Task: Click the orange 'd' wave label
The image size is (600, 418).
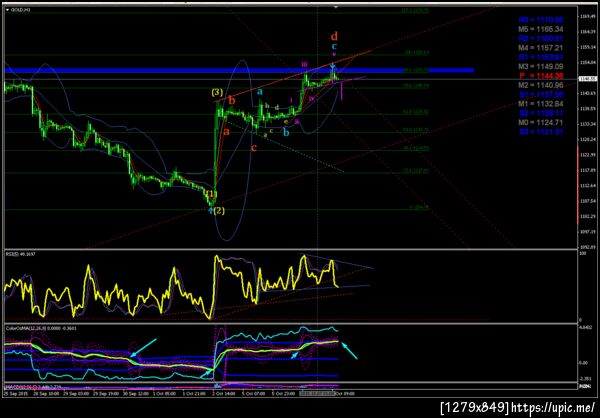Action: pos(334,36)
